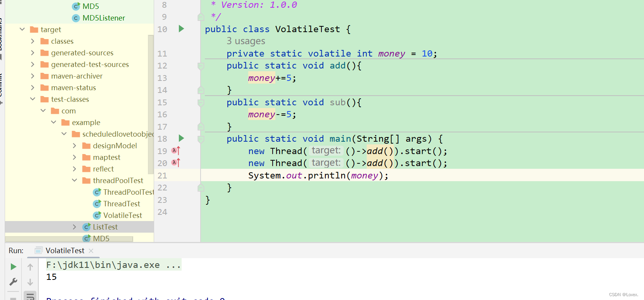Switch to the VolatileTest run tab
Screen dimensions: 644x300
click(x=65, y=250)
